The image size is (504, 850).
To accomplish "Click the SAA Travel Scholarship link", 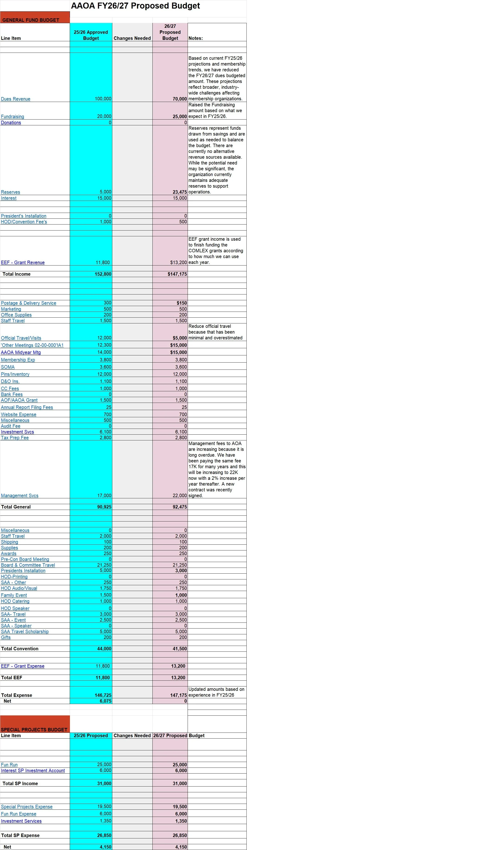I will click(25, 632).
